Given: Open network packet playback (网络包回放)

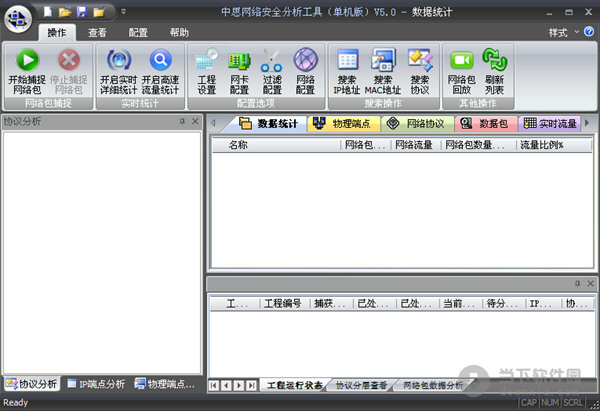Looking at the screenshot, I should [461, 71].
